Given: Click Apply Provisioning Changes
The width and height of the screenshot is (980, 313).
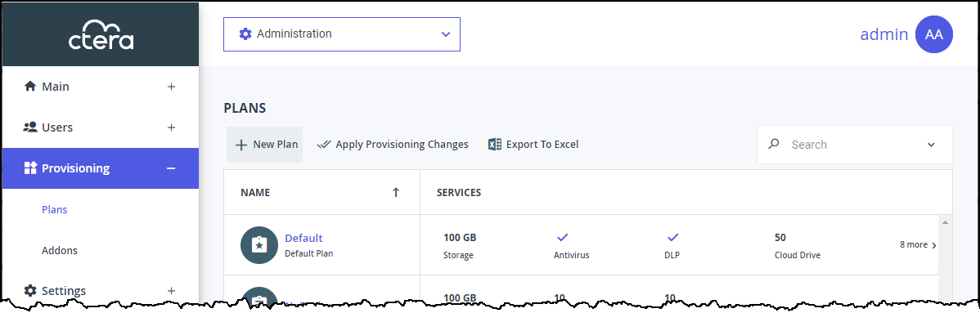Looking at the screenshot, I should (393, 145).
